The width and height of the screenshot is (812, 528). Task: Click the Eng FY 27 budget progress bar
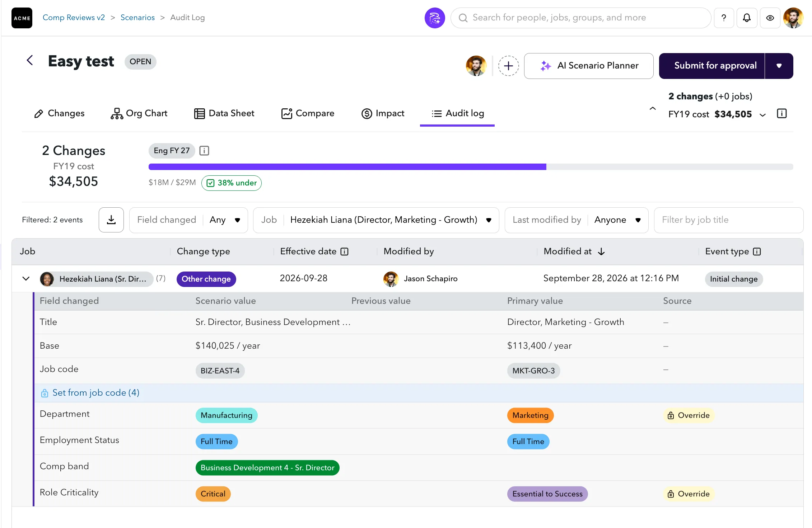click(x=471, y=167)
